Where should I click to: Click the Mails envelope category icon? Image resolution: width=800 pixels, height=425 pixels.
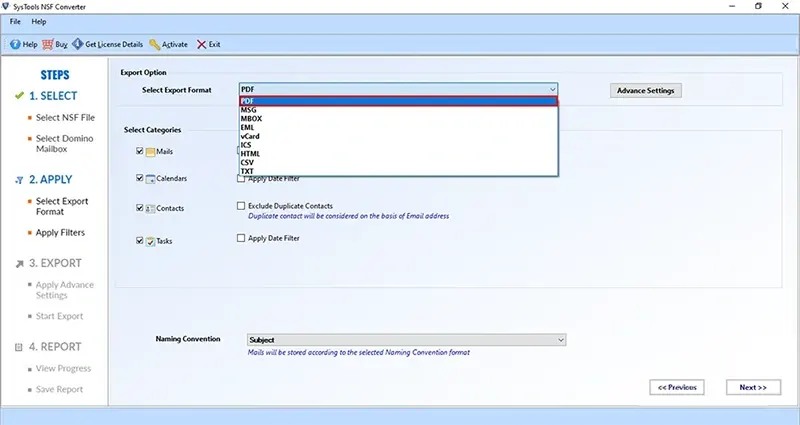[x=150, y=152]
